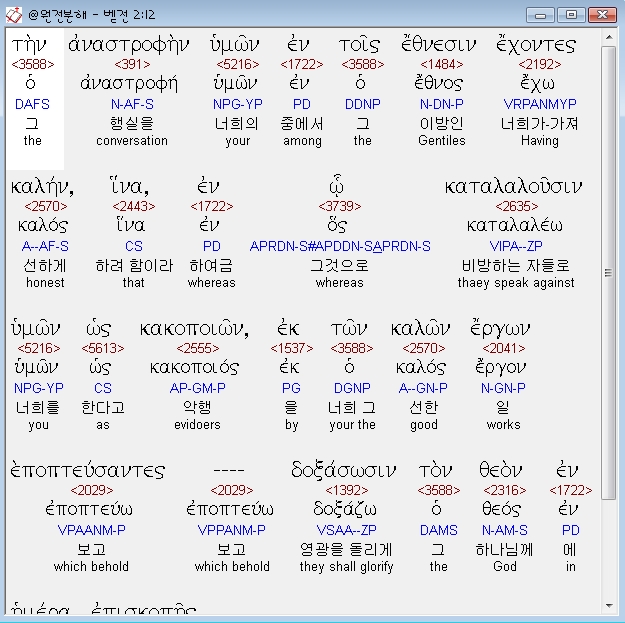This screenshot has height=623, width=625.
Task: Click Strong's number <391>
Action: point(132,64)
